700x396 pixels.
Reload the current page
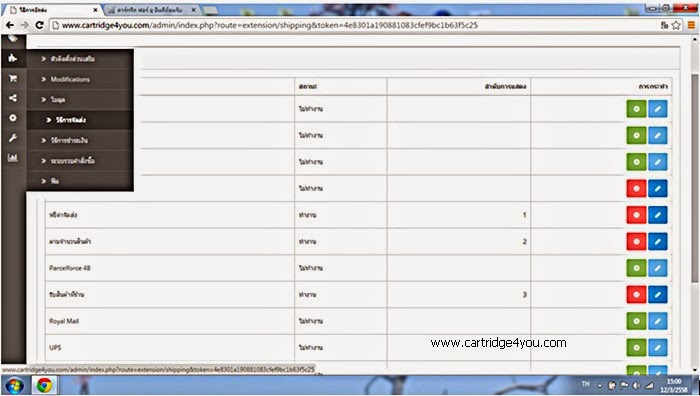pyautogui.click(x=39, y=25)
